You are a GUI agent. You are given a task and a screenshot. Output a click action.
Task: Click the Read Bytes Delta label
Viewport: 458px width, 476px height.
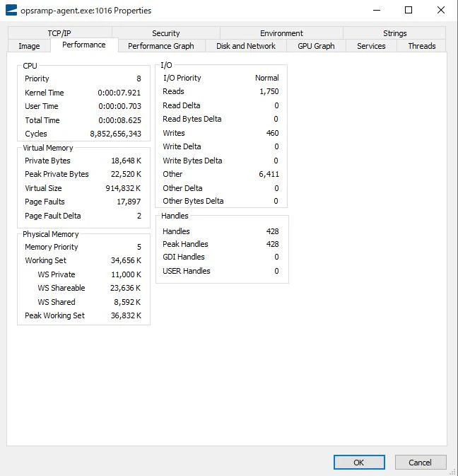(x=192, y=119)
